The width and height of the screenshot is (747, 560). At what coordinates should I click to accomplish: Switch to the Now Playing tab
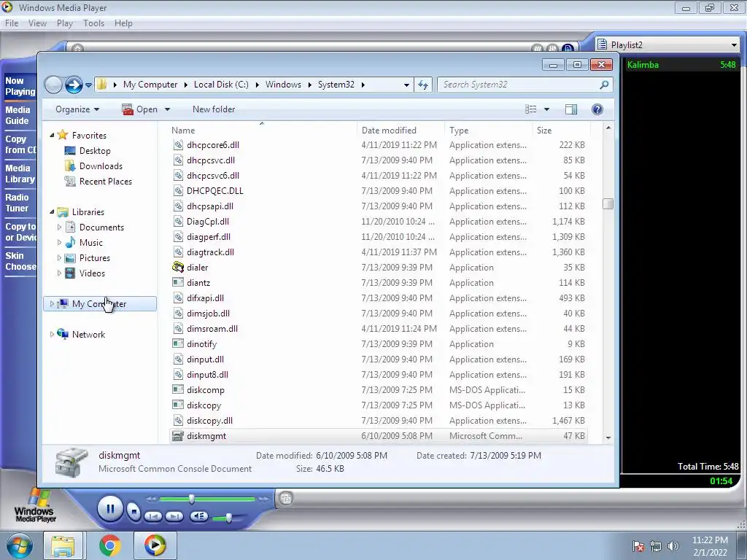[x=19, y=86]
